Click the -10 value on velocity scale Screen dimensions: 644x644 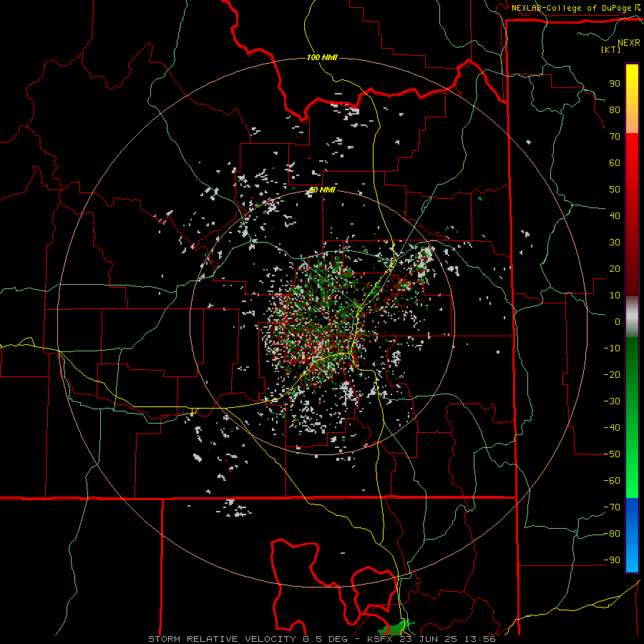[x=612, y=348]
